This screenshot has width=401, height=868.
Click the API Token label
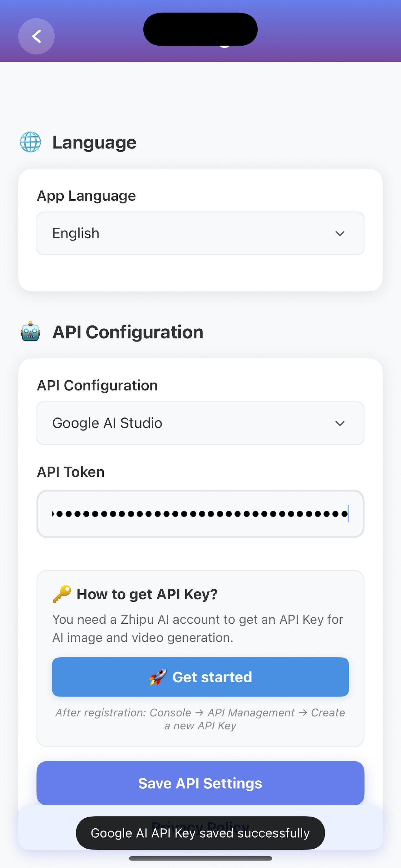pyautogui.click(x=71, y=472)
